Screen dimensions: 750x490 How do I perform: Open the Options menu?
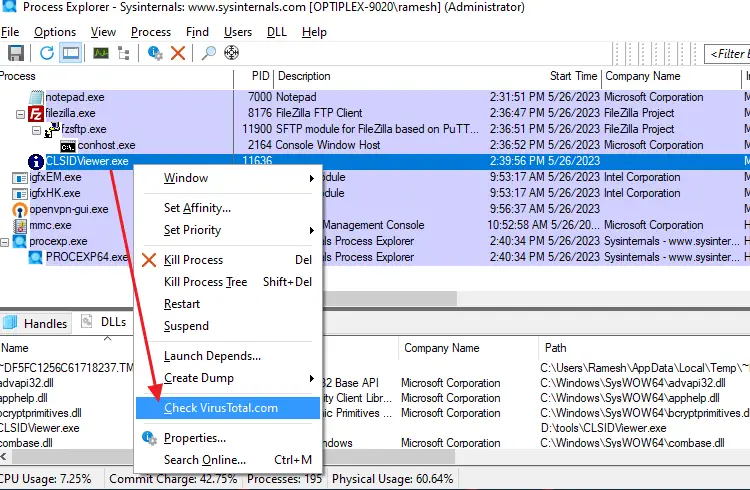[x=55, y=32]
